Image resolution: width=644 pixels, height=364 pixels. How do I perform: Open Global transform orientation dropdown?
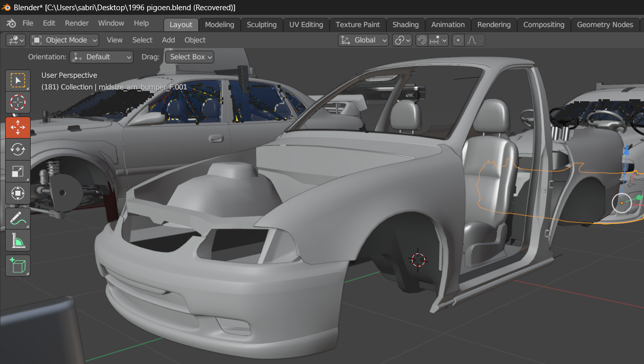click(363, 40)
